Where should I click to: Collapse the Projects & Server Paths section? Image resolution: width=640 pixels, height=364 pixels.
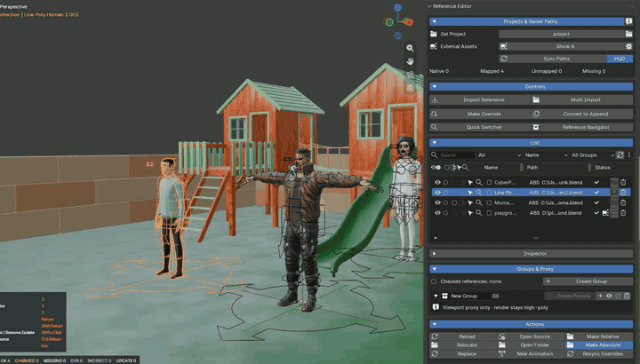(x=435, y=21)
